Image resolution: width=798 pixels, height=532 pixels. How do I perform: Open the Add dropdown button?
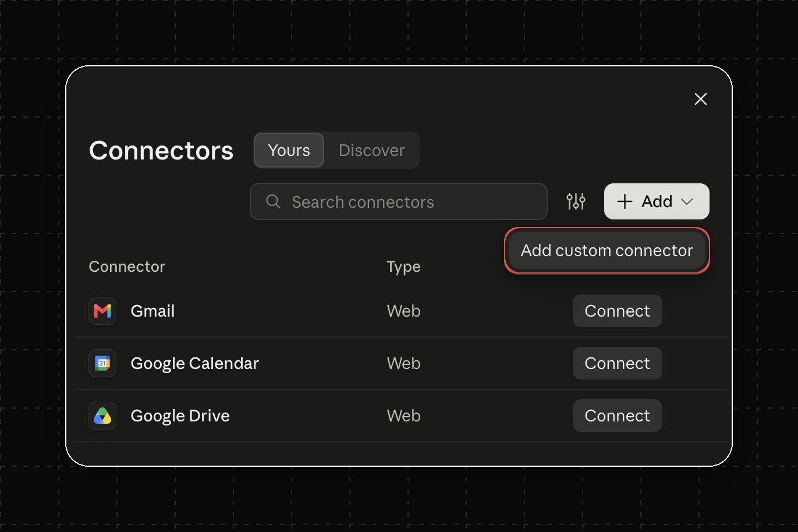[657, 201]
